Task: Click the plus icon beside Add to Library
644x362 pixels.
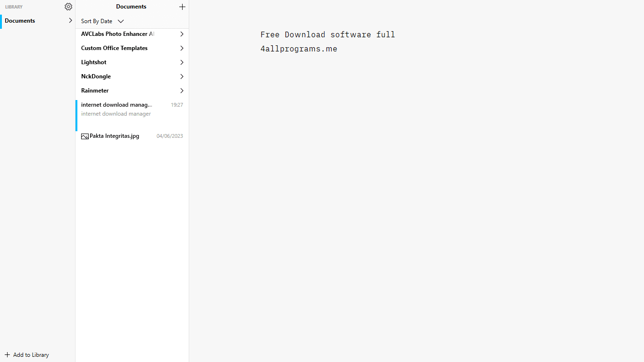Action: [7, 355]
